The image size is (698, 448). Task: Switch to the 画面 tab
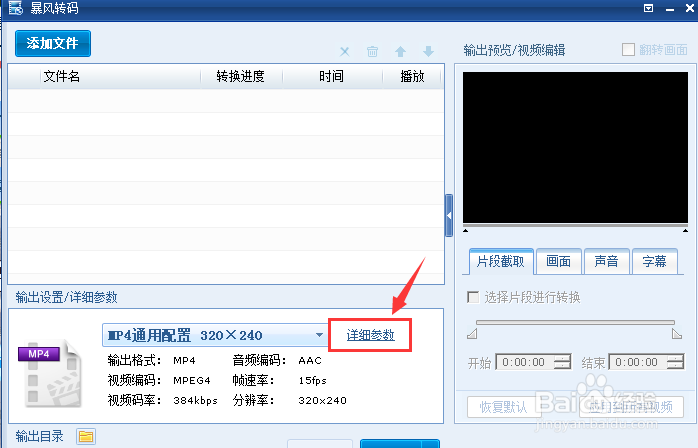[x=559, y=261]
